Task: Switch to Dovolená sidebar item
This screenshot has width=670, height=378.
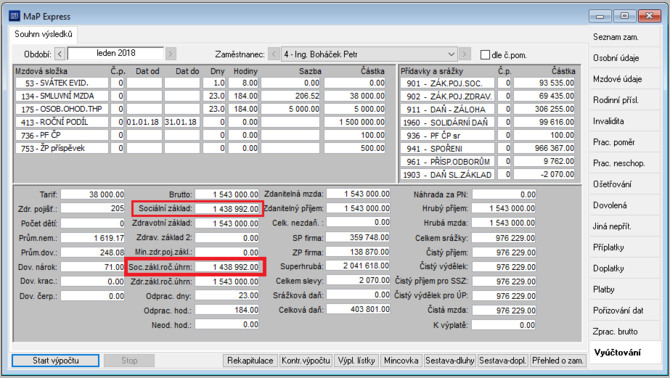Action: (x=610, y=205)
